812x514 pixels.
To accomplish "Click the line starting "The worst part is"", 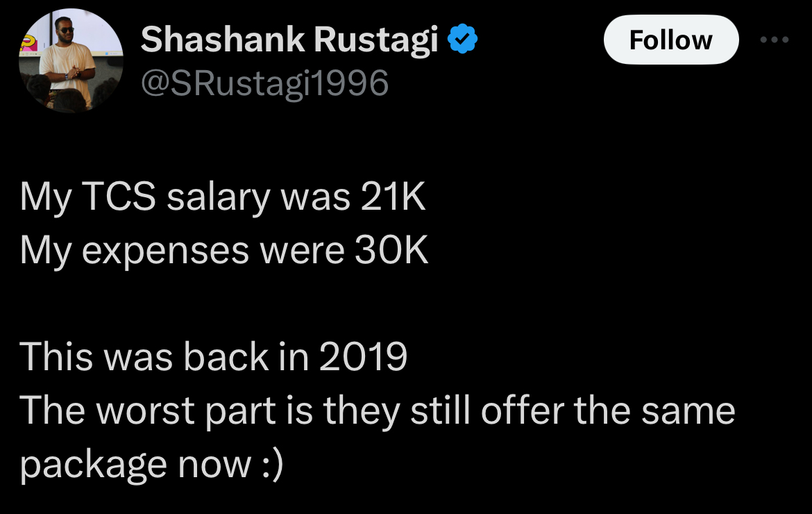I will tap(377, 411).
